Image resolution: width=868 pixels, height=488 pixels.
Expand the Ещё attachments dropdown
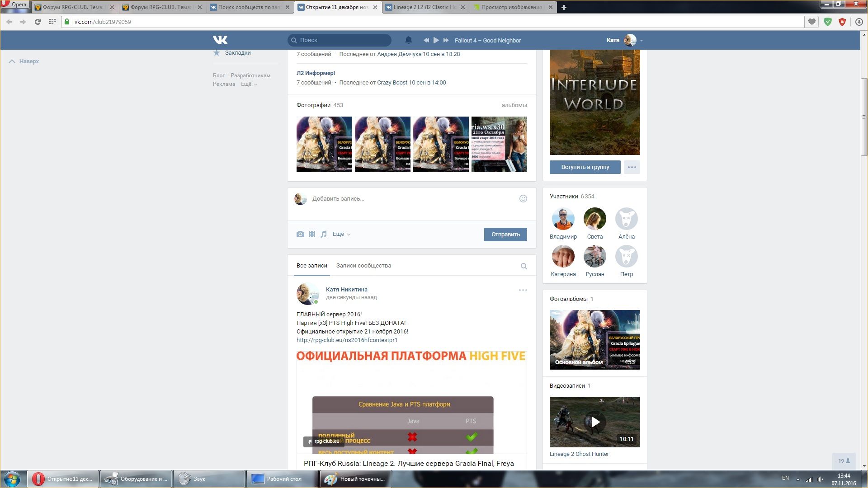coord(341,234)
